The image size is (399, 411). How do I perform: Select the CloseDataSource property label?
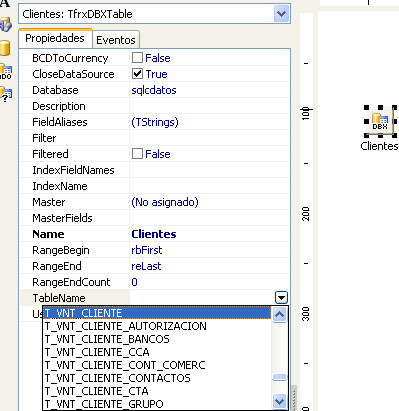click(x=73, y=74)
